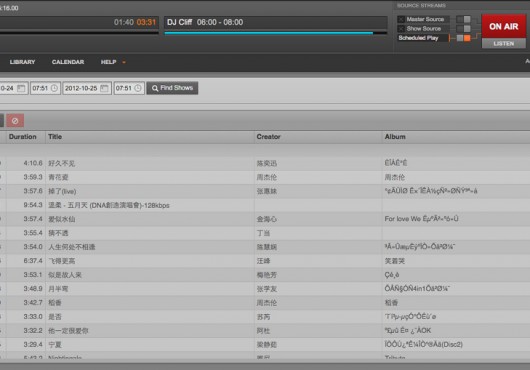Open clock picker beside first 07:51 field
The height and width of the screenshot is (370, 530).
click(54, 88)
